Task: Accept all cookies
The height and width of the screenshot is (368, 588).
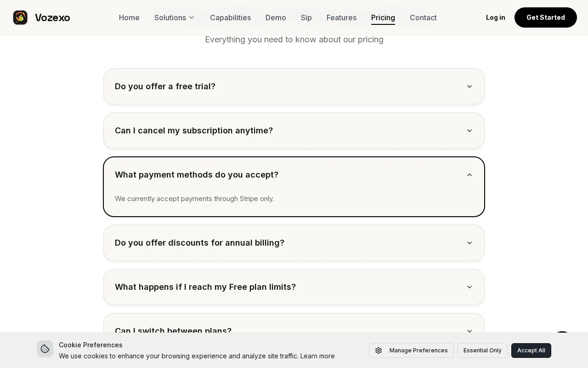Action: point(531,351)
